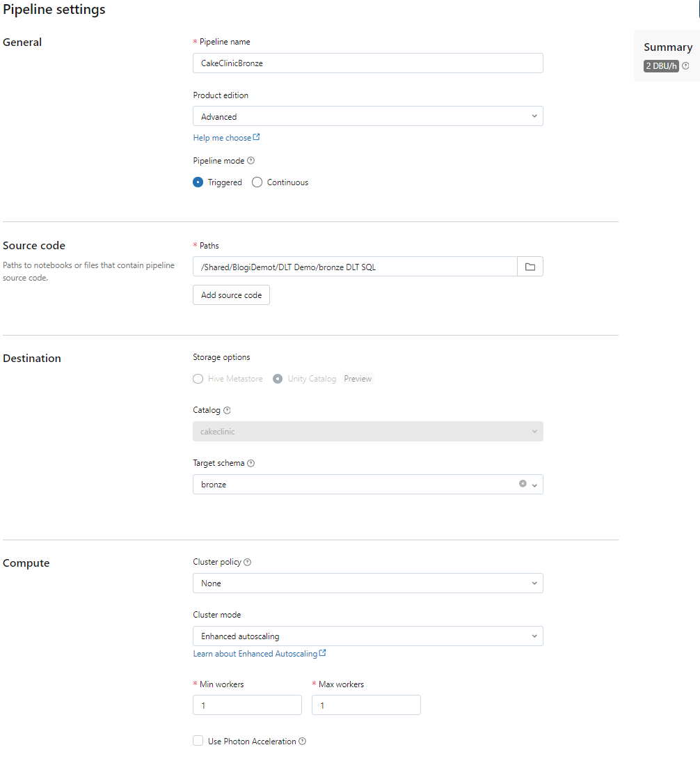Click the help icon beside Cluster policy
This screenshot has height=761, width=700.
(248, 563)
